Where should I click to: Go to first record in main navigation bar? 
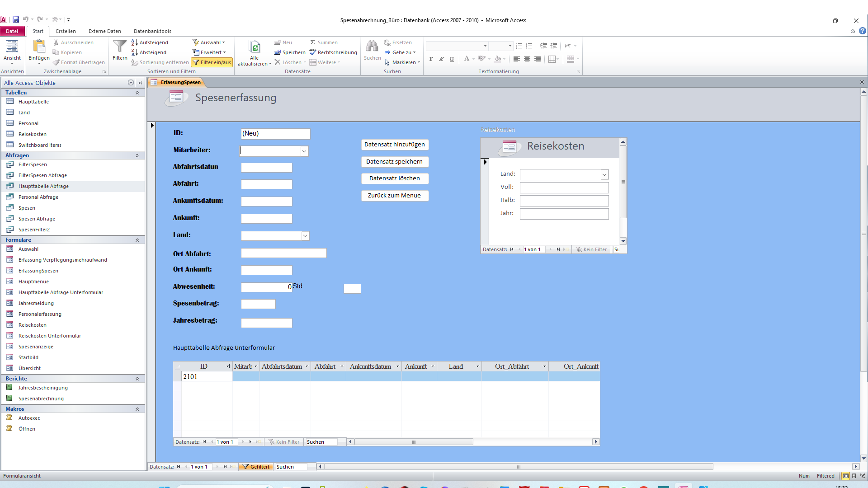pyautogui.click(x=179, y=467)
